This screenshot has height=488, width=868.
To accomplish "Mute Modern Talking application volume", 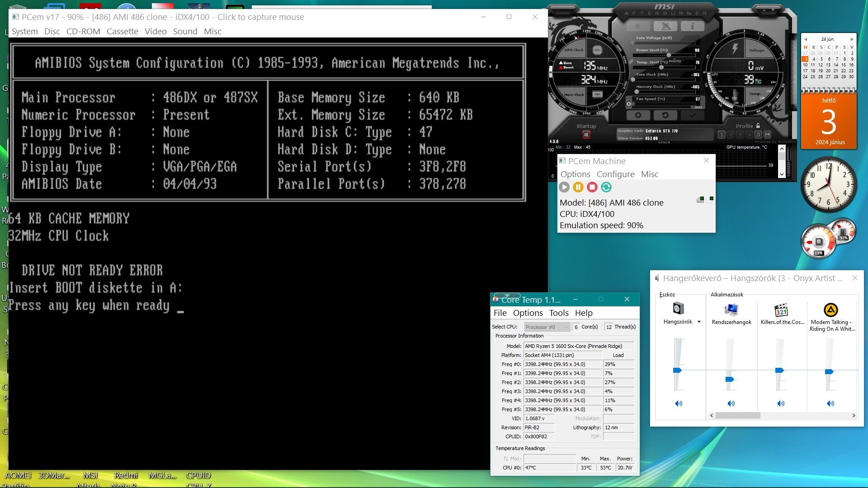I will coord(830,404).
